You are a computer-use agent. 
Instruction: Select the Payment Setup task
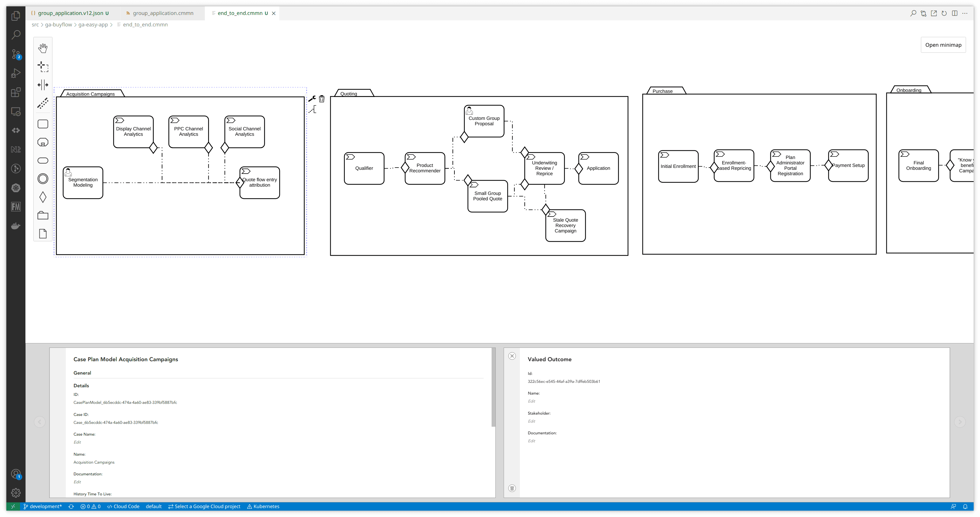pyautogui.click(x=848, y=166)
